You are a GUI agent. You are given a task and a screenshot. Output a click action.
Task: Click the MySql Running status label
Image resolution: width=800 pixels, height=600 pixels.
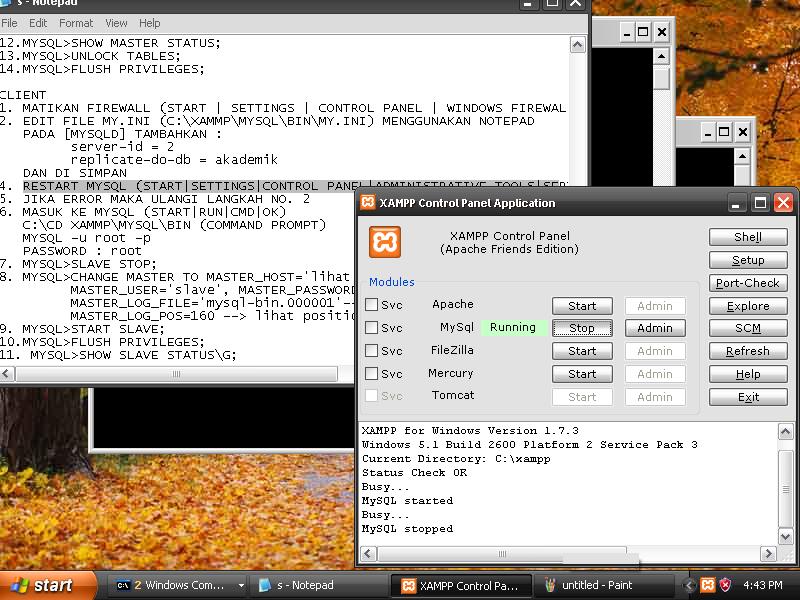click(x=513, y=327)
